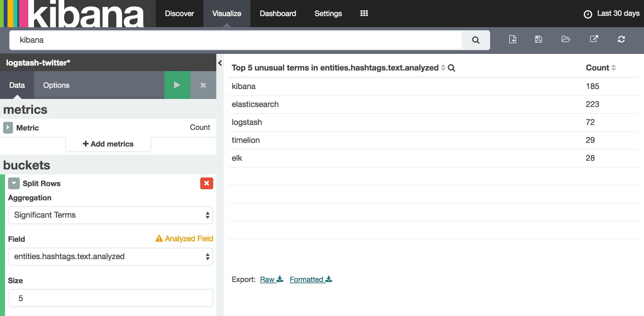Click the Analyzed Field warning
644x316 pixels.
(x=184, y=238)
